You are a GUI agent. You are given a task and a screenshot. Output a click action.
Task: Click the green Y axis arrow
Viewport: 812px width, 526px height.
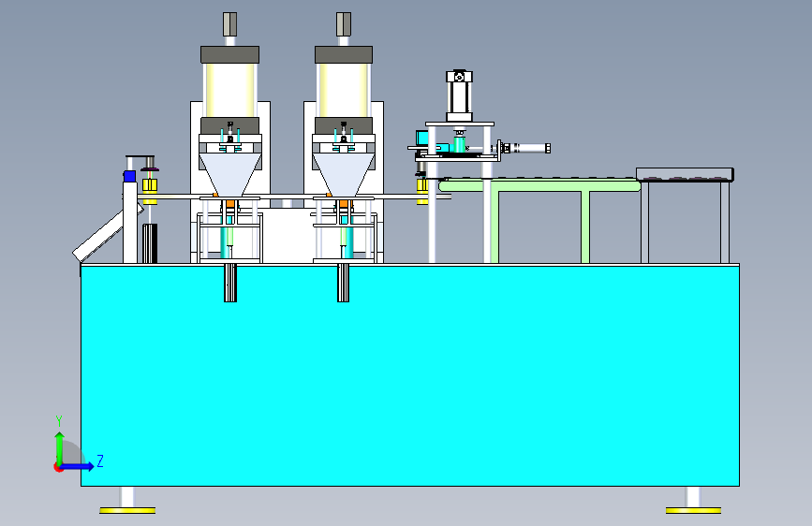[60, 447]
